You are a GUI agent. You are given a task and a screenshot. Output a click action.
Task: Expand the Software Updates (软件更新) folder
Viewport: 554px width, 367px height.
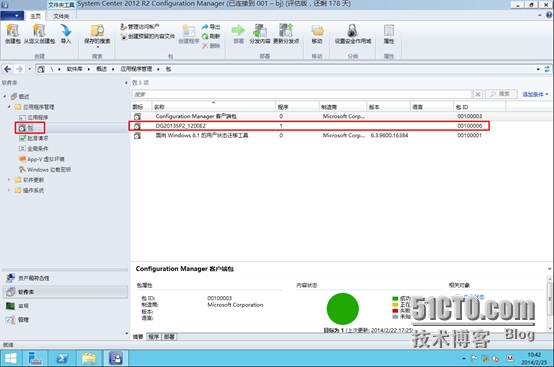point(9,180)
